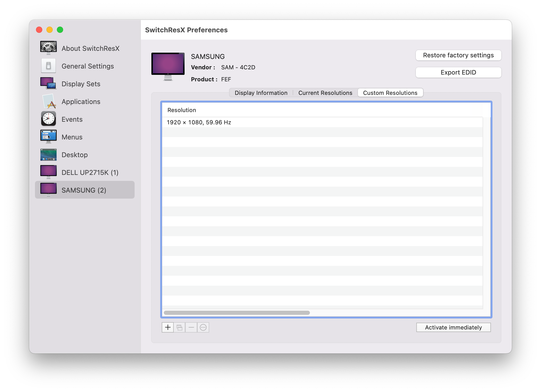Open the more options ellipsis button

pyautogui.click(x=203, y=327)
